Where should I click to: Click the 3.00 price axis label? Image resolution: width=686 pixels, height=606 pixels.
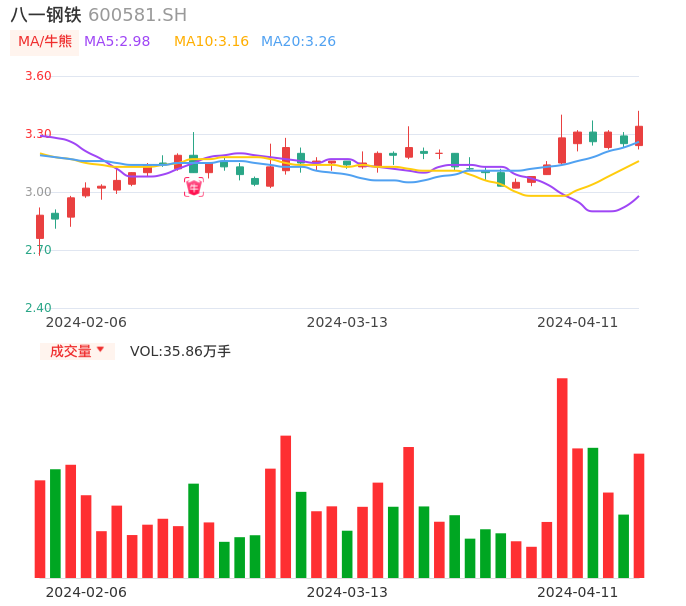(x=38, y=192)
